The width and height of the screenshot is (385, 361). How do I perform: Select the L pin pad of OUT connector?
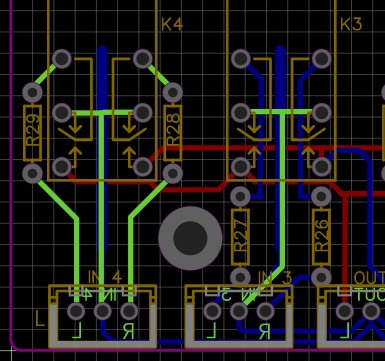(x=345, y=311)
